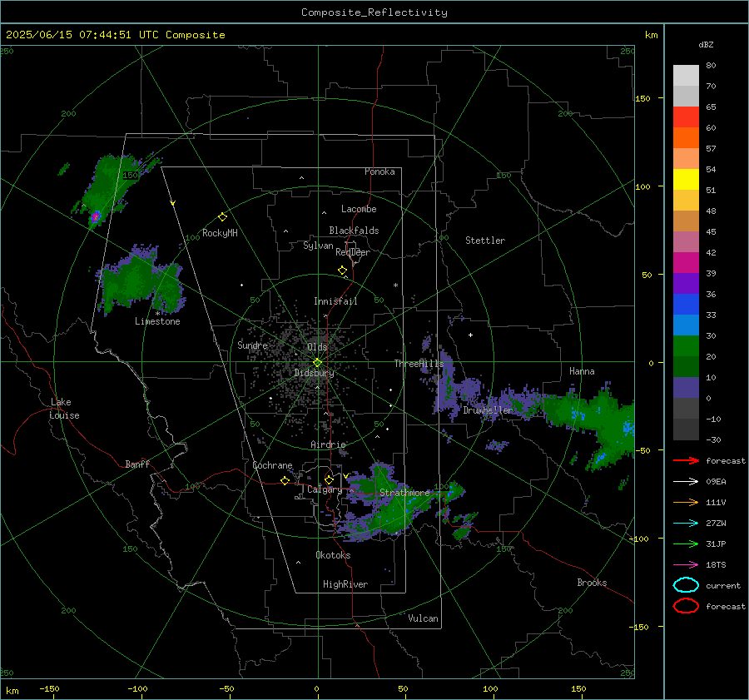
Task: Click the Blackfalds label
Action: 354,231
